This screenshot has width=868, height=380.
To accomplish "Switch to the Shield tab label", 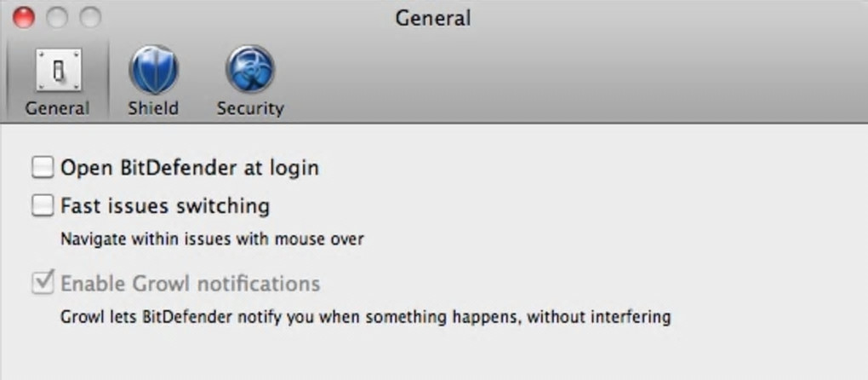I will 153,108.
